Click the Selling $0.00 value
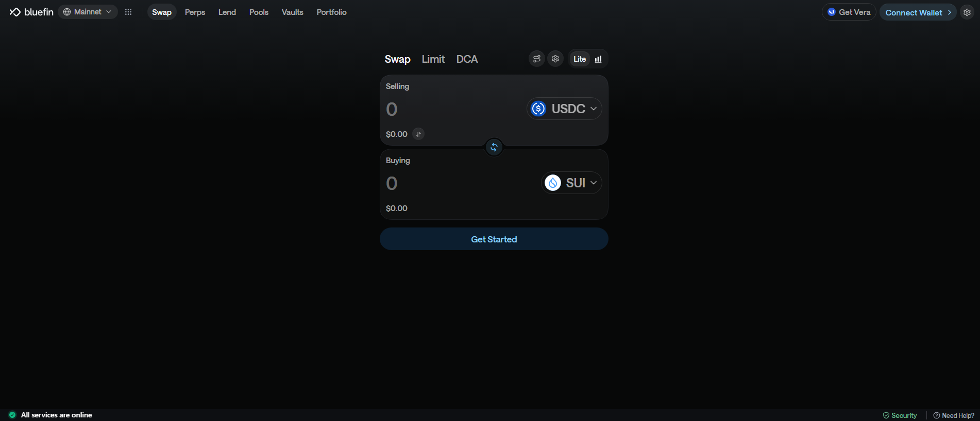Screen dimensions: 980x421 click(x=397, y=134)
